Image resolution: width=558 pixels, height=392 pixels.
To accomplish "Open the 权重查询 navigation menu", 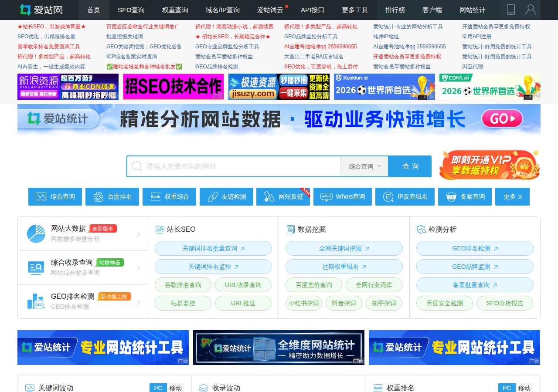I will 175,10.
